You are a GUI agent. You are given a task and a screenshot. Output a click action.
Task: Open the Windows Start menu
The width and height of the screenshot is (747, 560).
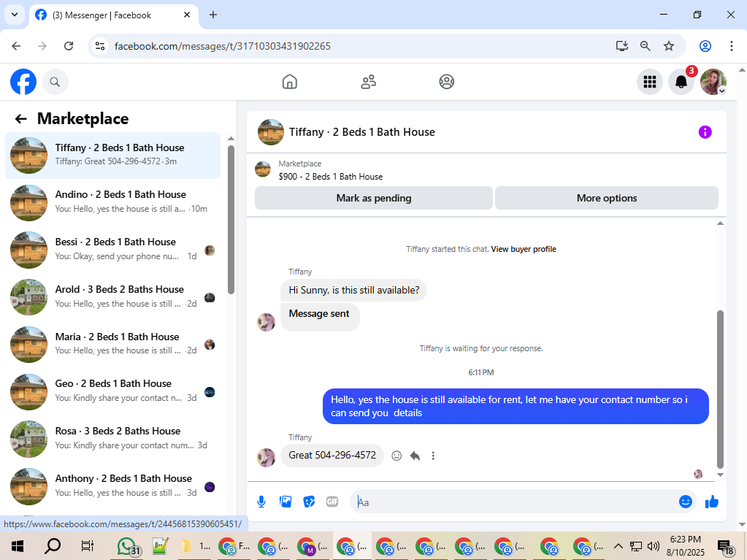pos(18,545)
